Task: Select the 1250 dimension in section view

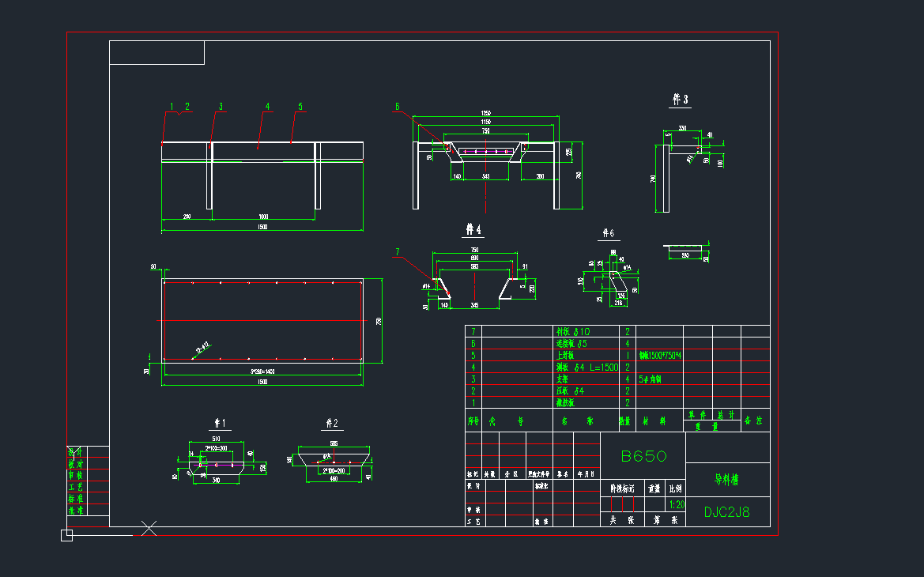Action: click(x=486, y=113)
